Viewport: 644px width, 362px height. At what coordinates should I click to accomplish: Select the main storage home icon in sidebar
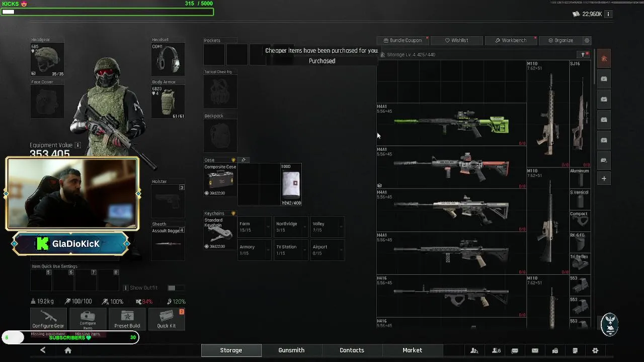coord(604,59)
